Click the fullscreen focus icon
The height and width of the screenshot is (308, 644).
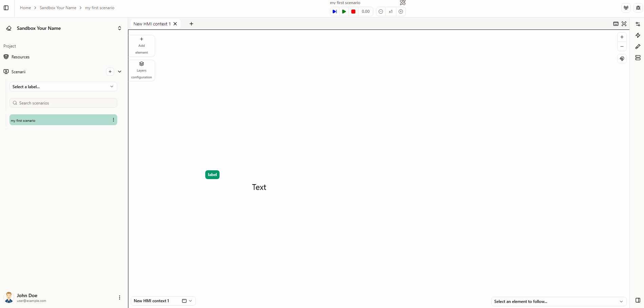pos(624,24)
